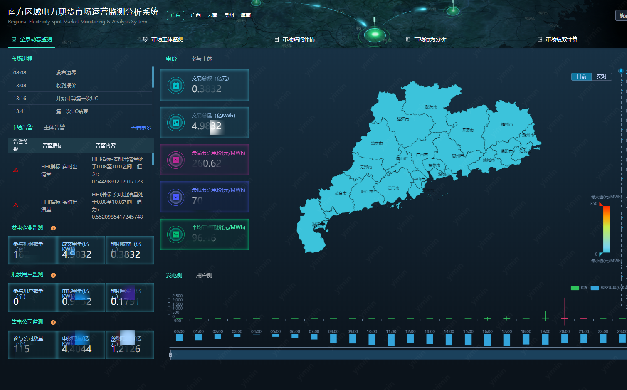This screenshot has width=627, height=390.
Task: Click the stat cell showing 0.1751
Action: click(130, 297)
